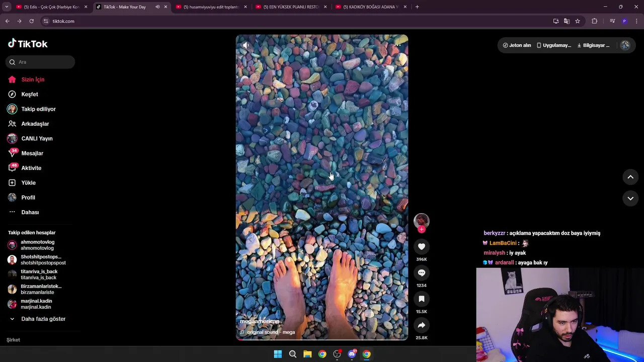644x362 pixels.
Task: Mute the TikTok tab audio icon
Action: click(x=157, y=7)
